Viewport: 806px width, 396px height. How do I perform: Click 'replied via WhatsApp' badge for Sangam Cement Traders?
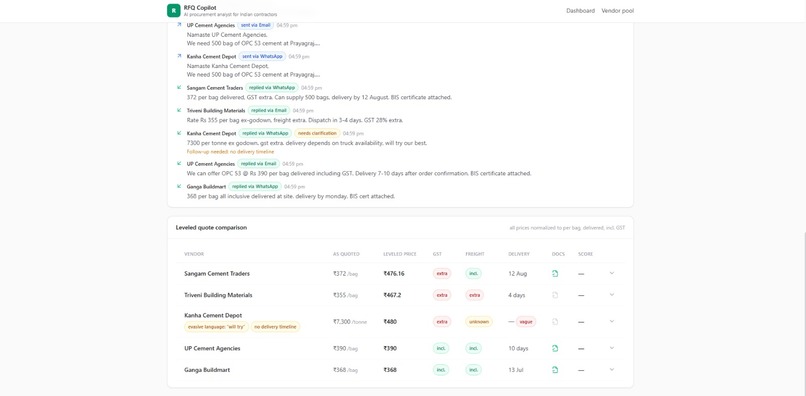point(272,87)
